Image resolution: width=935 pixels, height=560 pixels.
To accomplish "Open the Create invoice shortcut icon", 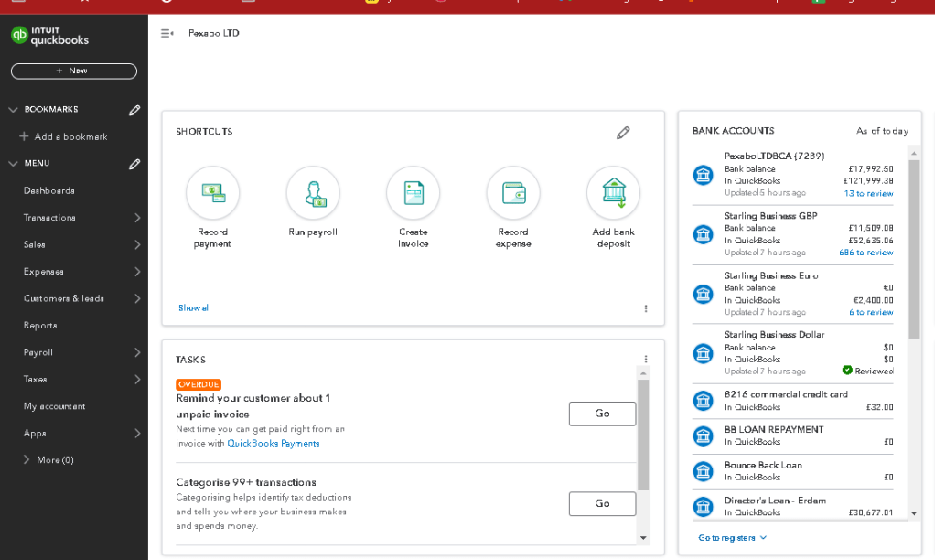I will [414, 193].
